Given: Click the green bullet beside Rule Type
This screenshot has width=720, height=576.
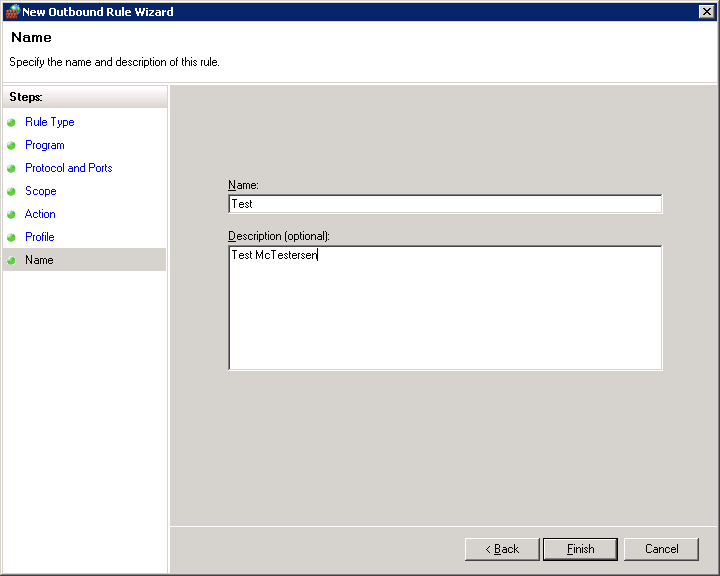Looking at the screenshot, I should [x=11, y=123].
